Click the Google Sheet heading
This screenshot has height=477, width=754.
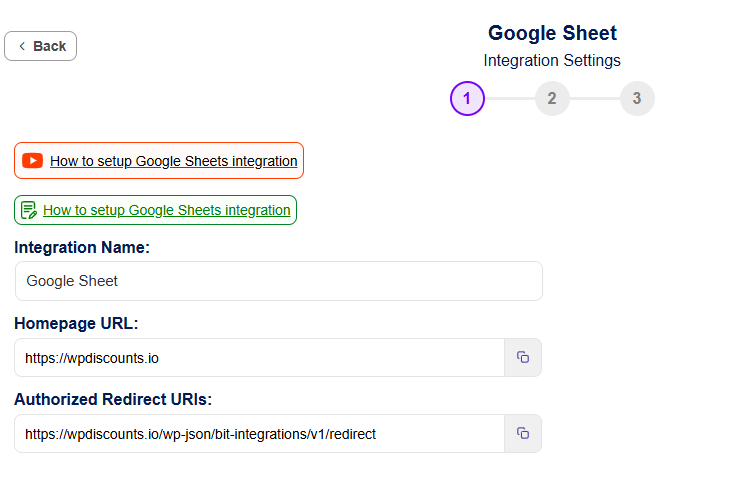point(552,33)
